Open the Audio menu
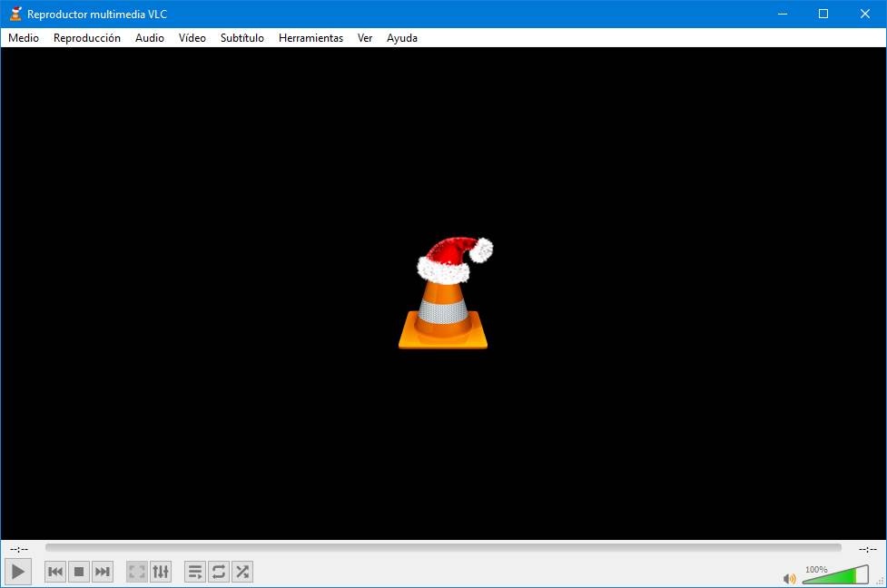Screen dimensions: 887x588 (150, 38)
